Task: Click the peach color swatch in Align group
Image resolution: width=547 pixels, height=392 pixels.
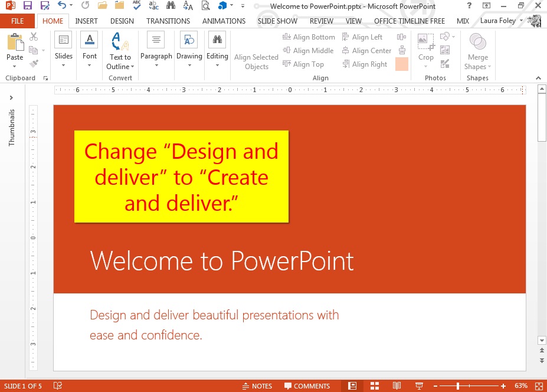Action: 402,64
